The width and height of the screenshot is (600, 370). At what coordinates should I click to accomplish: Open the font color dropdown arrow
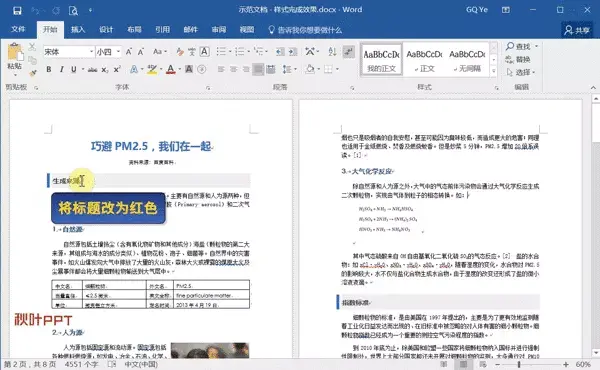(179, 69)
